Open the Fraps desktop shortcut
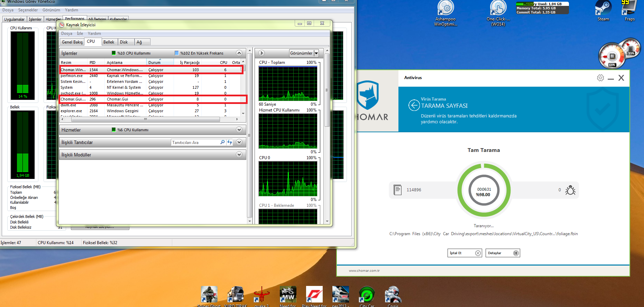 [x=629, y=11]
